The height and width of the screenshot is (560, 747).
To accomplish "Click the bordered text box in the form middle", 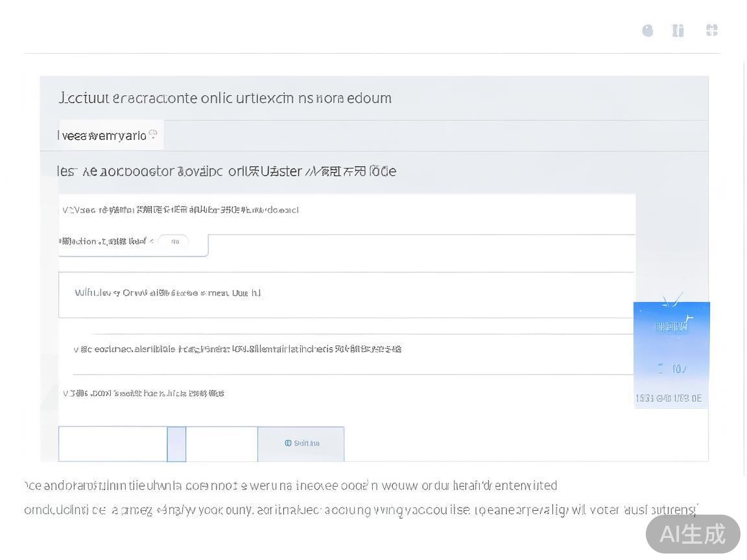I will click(x=346, y=295).
